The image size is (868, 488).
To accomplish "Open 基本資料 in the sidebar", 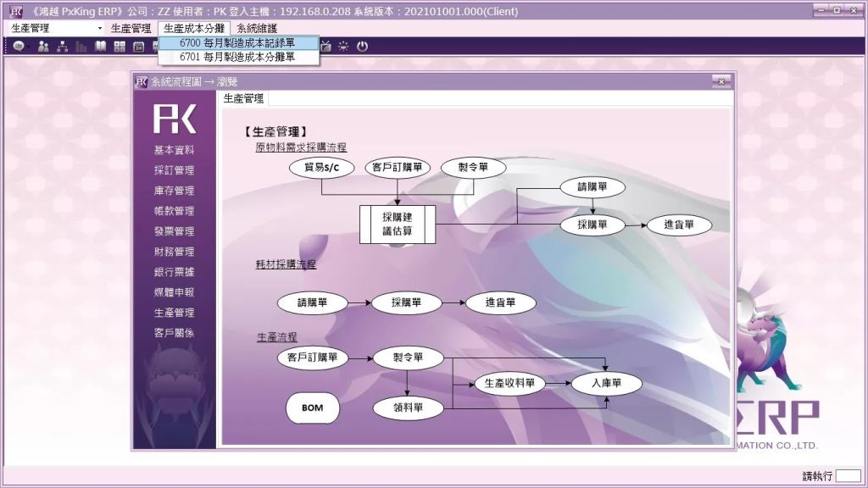I will [174, 150].
